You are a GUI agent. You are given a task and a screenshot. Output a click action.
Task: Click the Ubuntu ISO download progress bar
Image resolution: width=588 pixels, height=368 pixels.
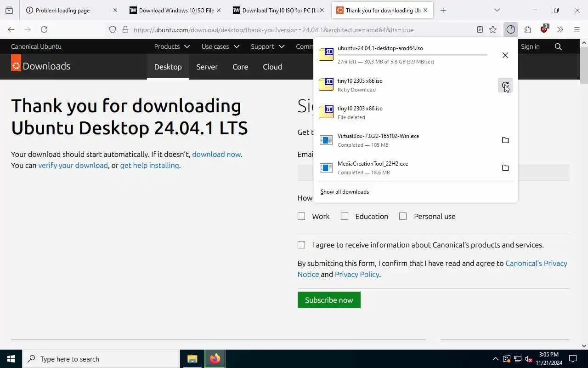413,55
